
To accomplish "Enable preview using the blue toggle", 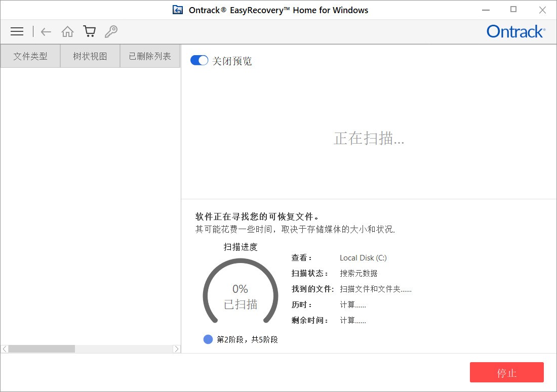I will (199, 60).
